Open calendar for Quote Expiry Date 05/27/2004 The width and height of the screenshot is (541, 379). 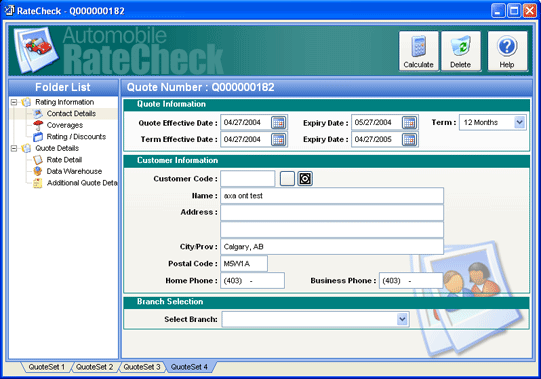pos(410,123)
